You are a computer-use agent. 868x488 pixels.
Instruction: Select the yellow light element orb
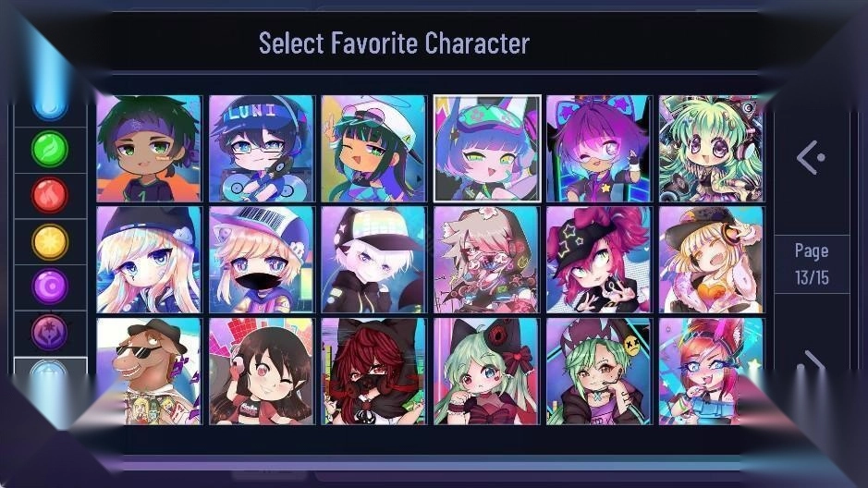(50, 241)
